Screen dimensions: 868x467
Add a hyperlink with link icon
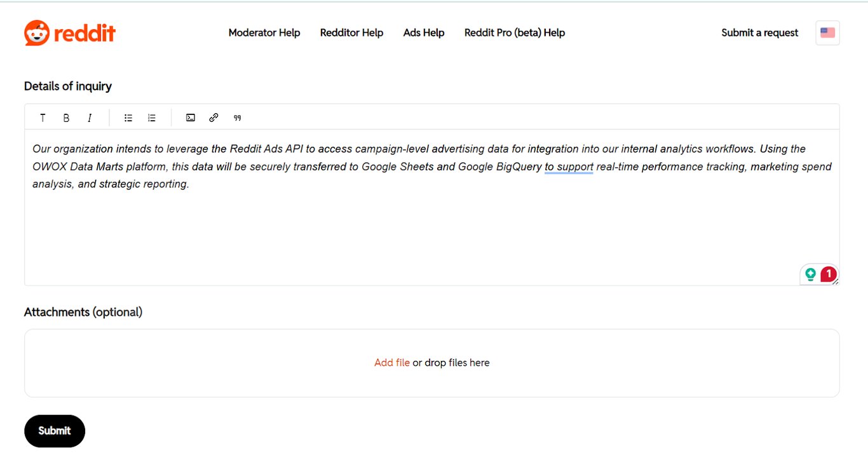(214, 118)
